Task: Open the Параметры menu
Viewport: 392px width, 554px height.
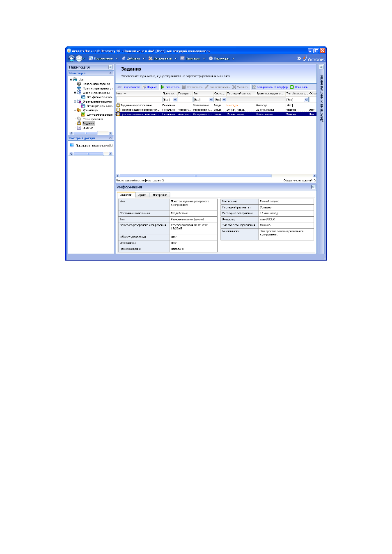Action: (x=221, y=58)
